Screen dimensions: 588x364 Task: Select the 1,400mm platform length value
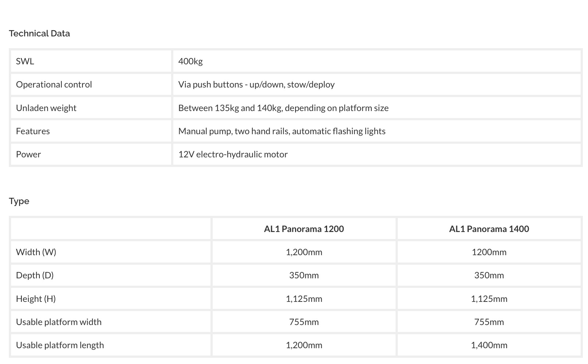coord(489,345)
